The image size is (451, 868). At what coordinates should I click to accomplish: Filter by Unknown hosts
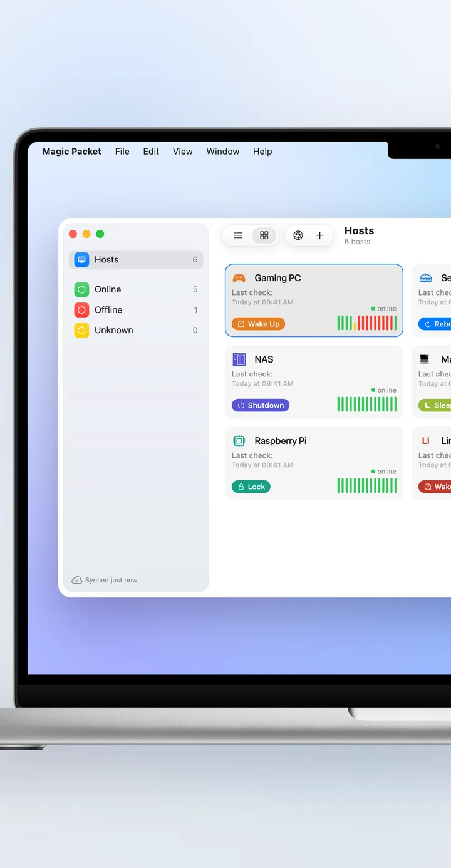pyautogui.click(x=136, y=330)
